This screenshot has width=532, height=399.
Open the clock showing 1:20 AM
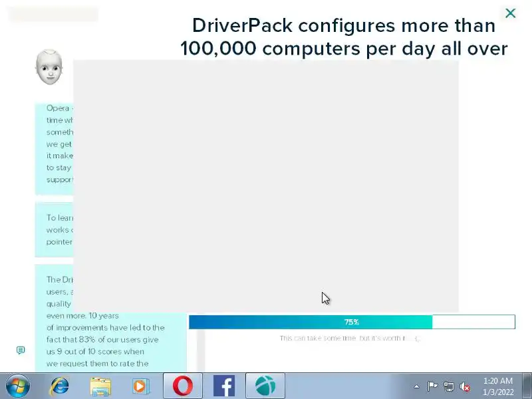pyautogui.click(x=498, y=386)
